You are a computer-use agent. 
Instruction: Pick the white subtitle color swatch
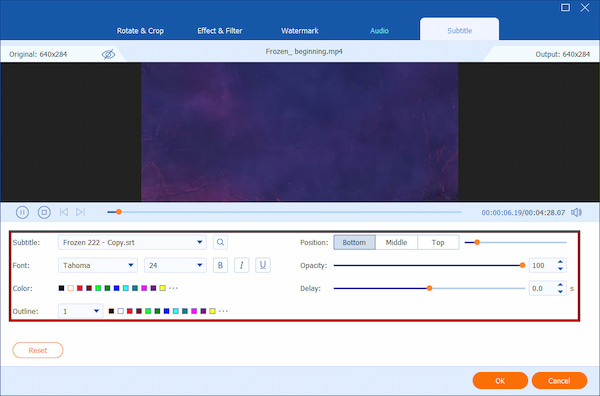click(70, 288)
